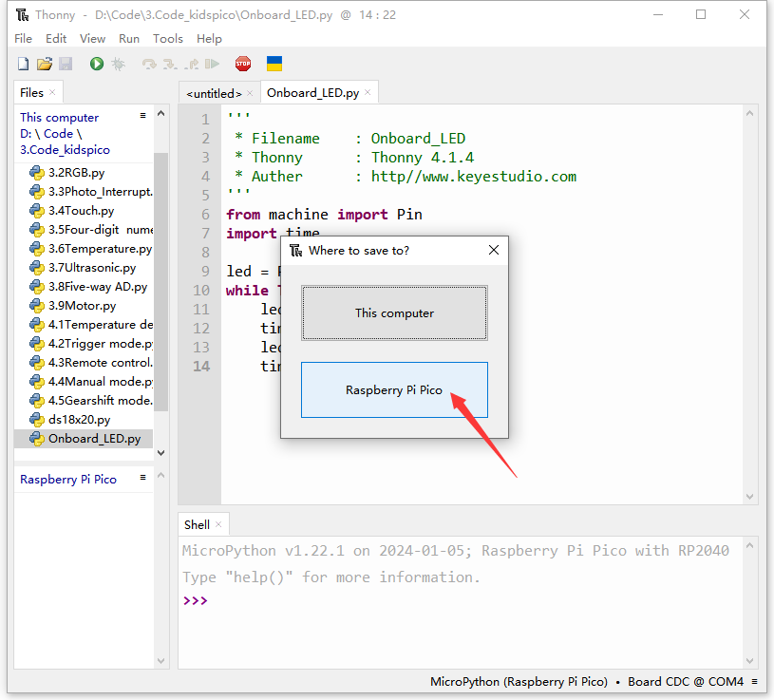
Task: Choose Raspberry Pi Pico as save location
Action: (x=394, y=390)
